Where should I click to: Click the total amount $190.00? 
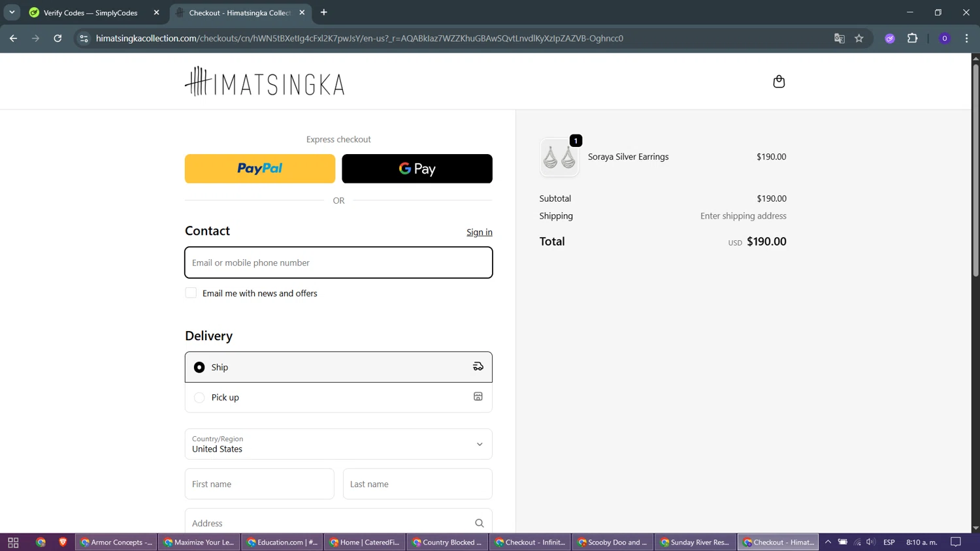[766, 242]
